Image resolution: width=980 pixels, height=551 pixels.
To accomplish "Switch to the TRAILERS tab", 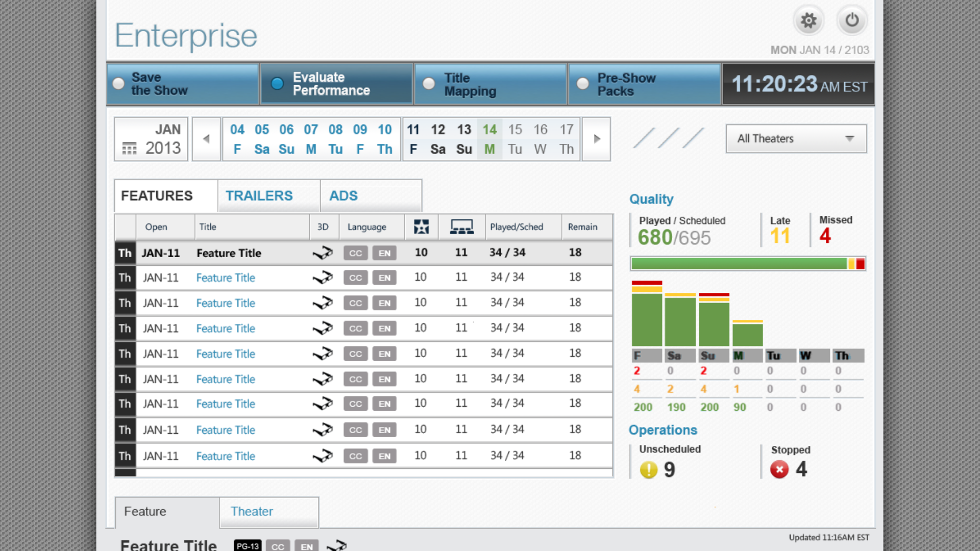I will pos(259,196).
